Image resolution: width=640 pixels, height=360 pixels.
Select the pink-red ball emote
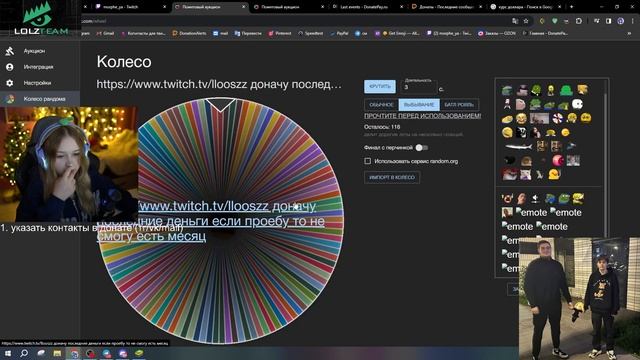tap(558, 160)
